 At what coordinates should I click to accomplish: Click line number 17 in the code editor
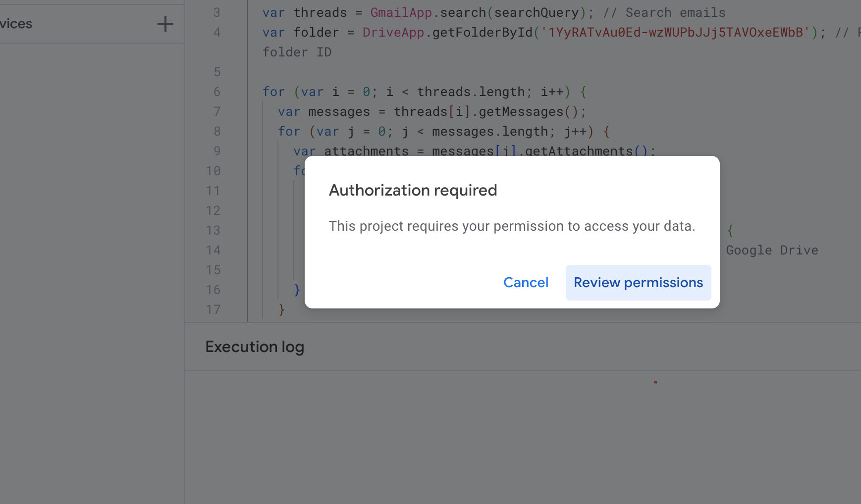214,309
